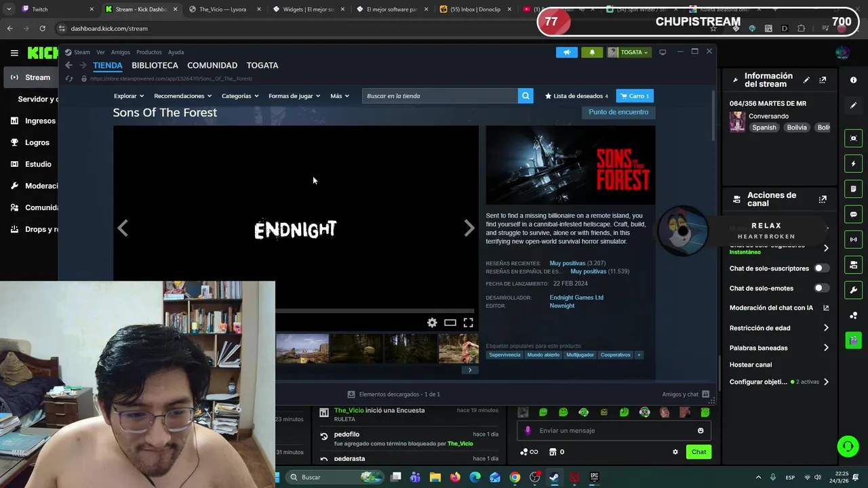The width and height of the screenshot is (868, 488).
Task: Open Recomendaciones dropdown menu
Action: 182,96
